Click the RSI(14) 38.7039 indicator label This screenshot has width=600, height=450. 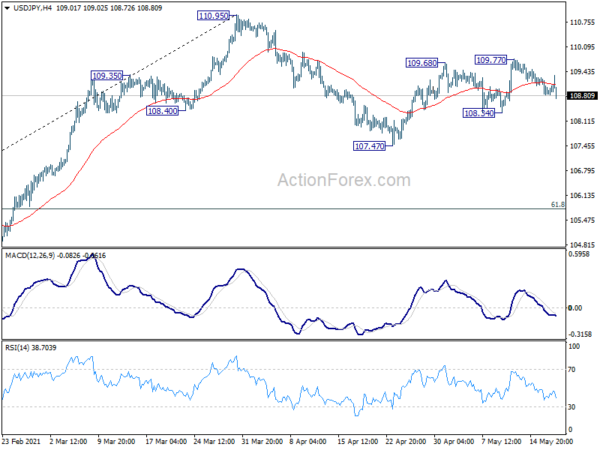click(x=31, y=348)
